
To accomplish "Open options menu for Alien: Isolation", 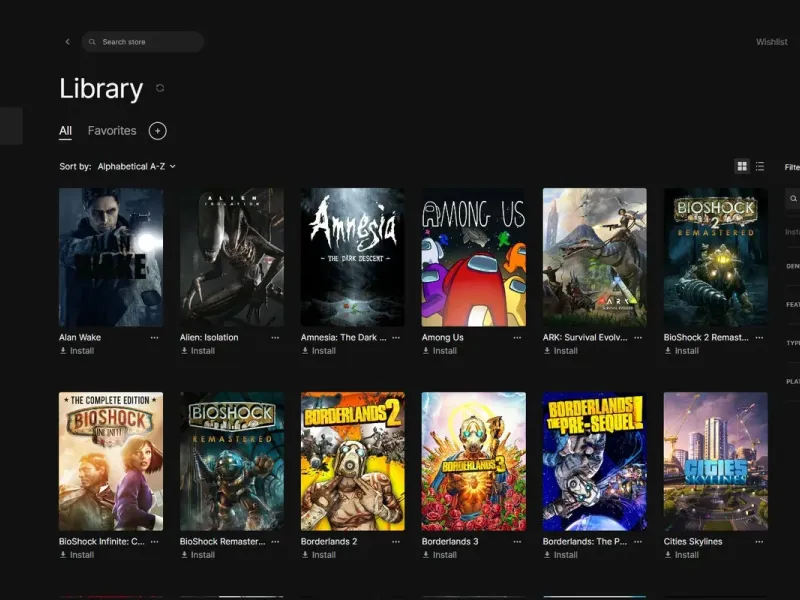I will (275, 338).
